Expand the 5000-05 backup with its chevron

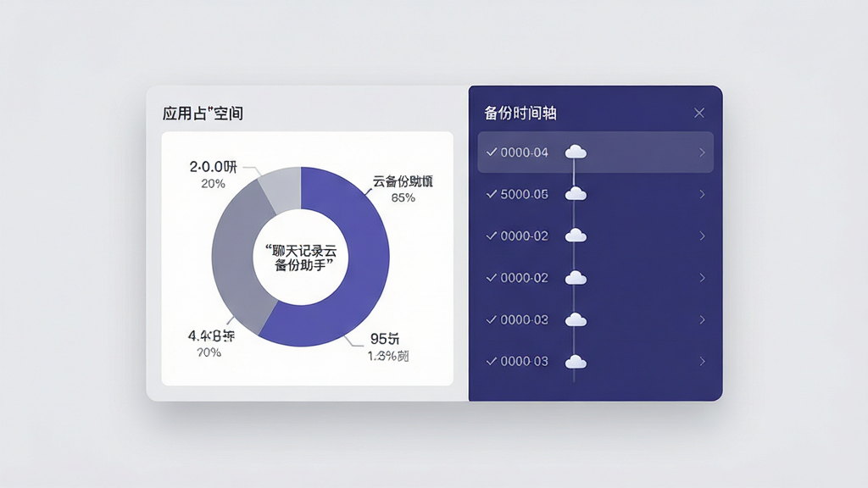click(702, 194)
